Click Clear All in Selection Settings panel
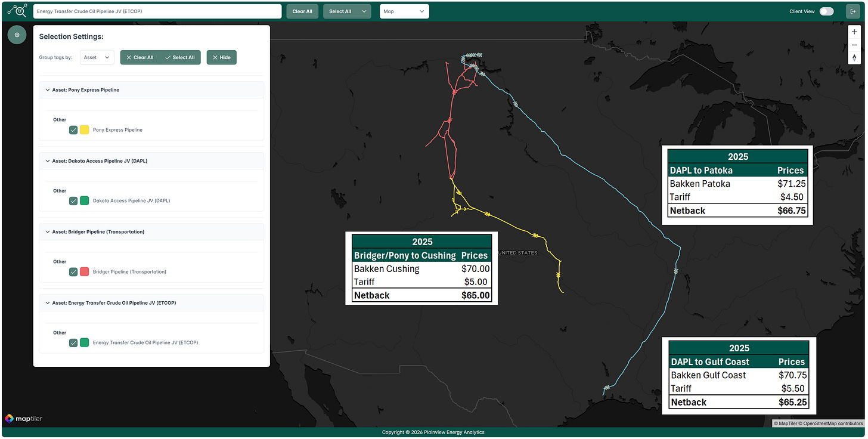Viewport: 868px width, 439px height. [140, 57]
